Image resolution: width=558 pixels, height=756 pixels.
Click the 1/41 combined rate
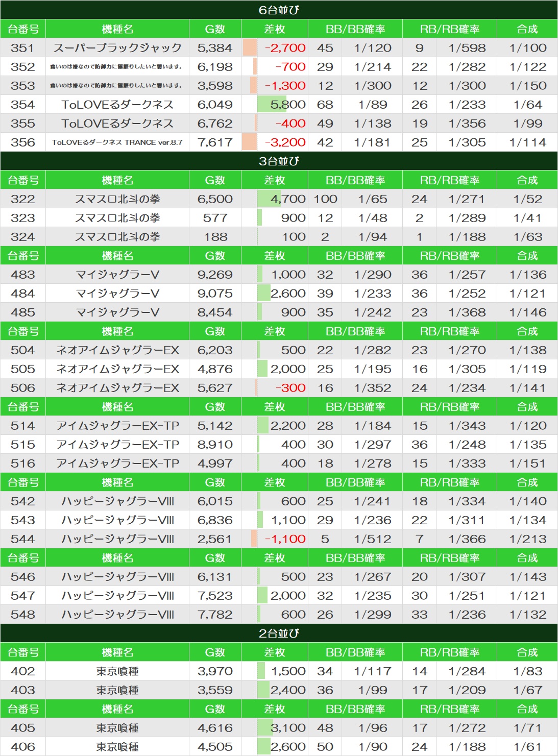click(x=528, y=217)
